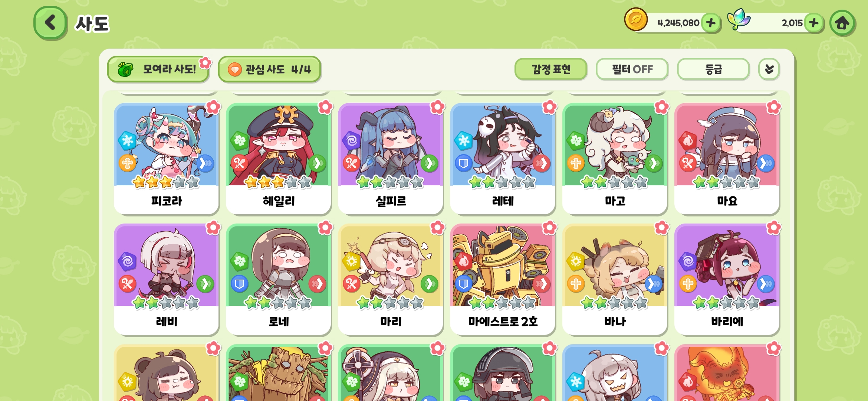The image size is (868, 401).
Task: Tap the heart icon on 관심 사도
Action: point(235,69)
